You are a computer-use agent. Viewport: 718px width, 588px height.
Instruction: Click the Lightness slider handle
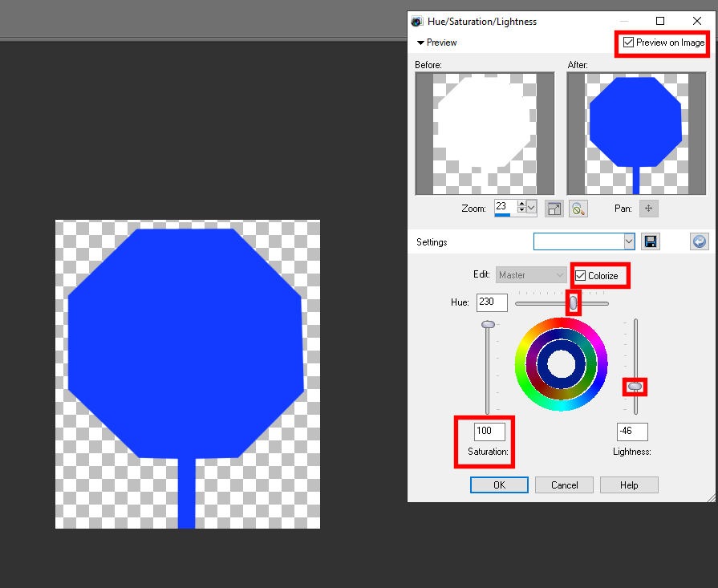coord(635,387)
